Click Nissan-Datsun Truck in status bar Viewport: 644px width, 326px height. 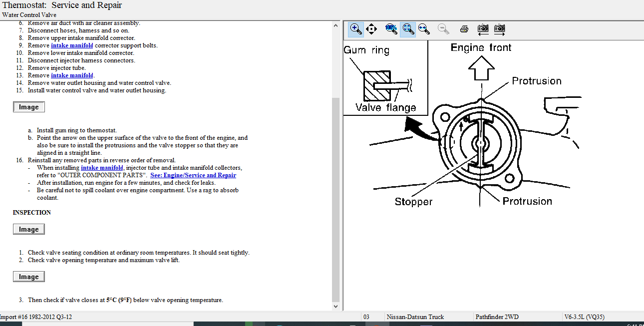tap(415, 317)
